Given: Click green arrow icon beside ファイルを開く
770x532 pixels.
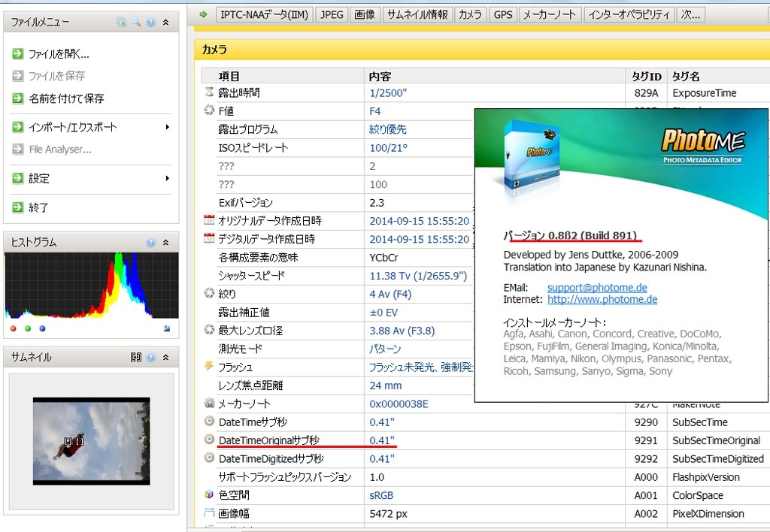Looking at the screenshot, I should pos(18,53).
